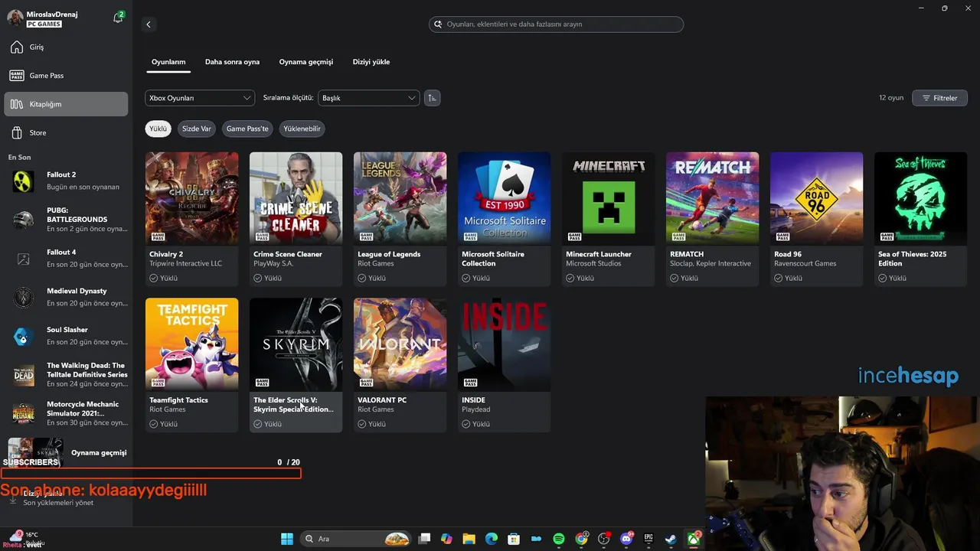
Task: Open the Road 96 game card
Action: (x=816, y=219)
